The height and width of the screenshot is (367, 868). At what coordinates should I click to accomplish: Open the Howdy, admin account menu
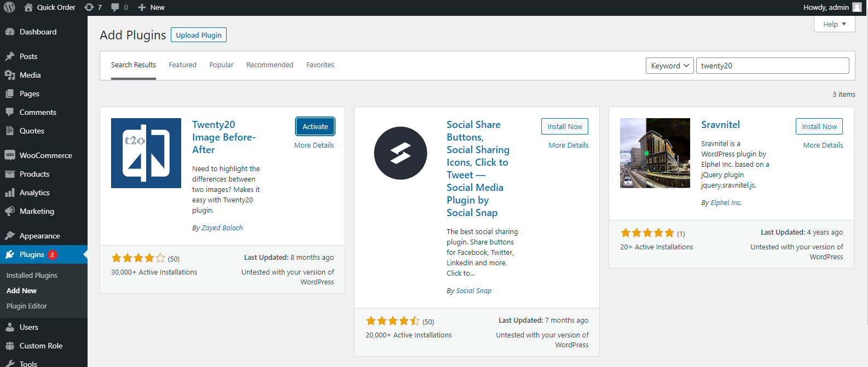click(832, 7)
